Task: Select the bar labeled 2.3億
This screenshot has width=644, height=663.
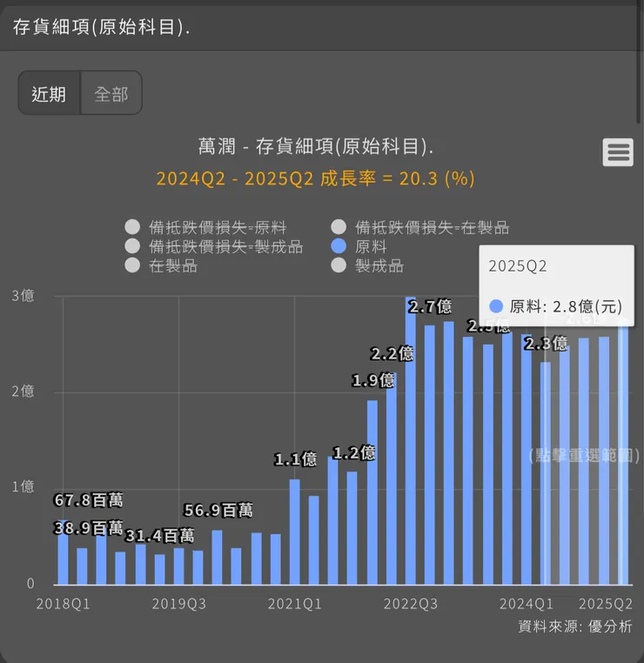Action: (x=546, y=473)
